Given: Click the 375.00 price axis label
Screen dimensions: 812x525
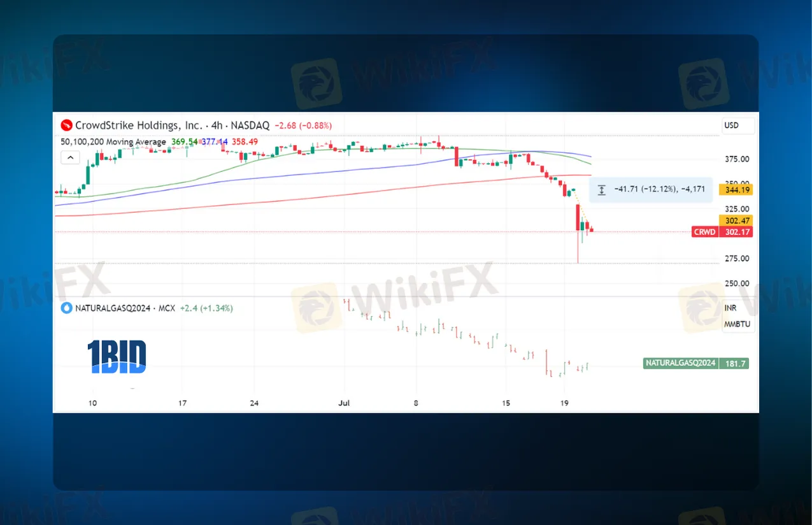Looking at the screenshot, I should tap(737, 159).
